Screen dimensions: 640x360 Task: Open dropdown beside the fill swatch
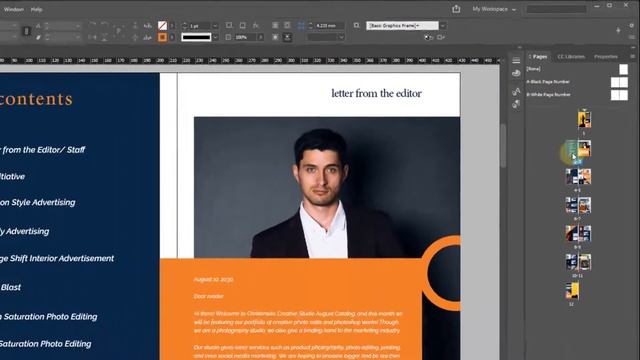click(x=172, y=26)
